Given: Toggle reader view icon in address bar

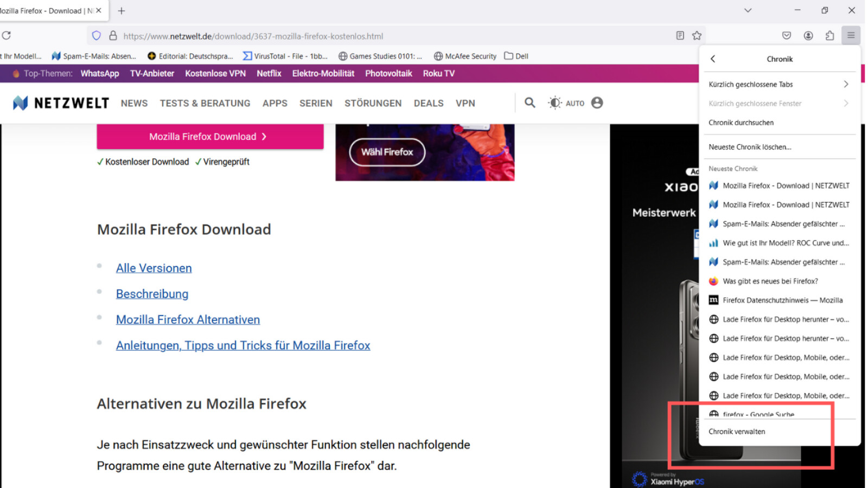Looking at the screenshot, I should (680, 36).
